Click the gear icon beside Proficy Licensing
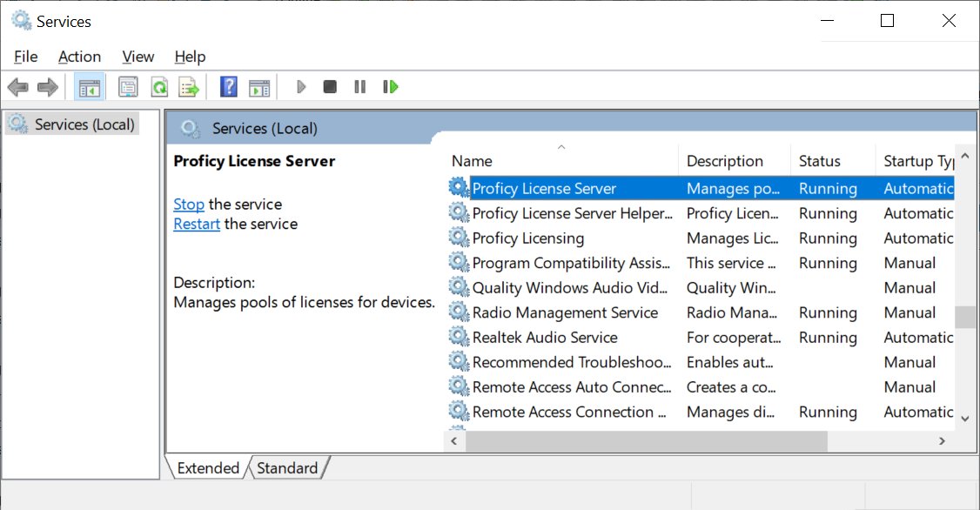The width and height of the screenshot is (980, 510). click(x=459, y=238)
